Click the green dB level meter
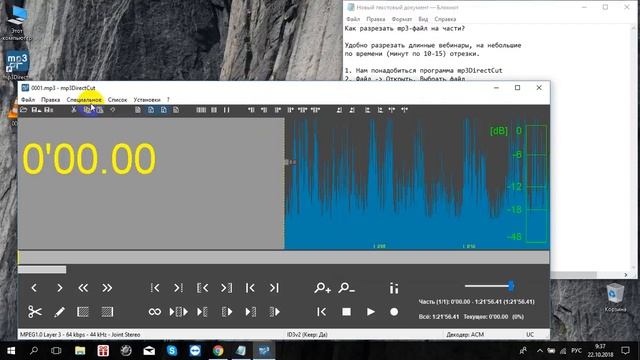The image size is (640, 360). coord(536,184)
